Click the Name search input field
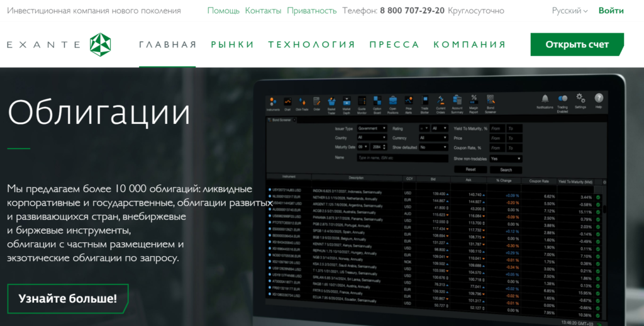Viewport: 644px width, 326px height. pyautogui.click(x=402, y=158)
